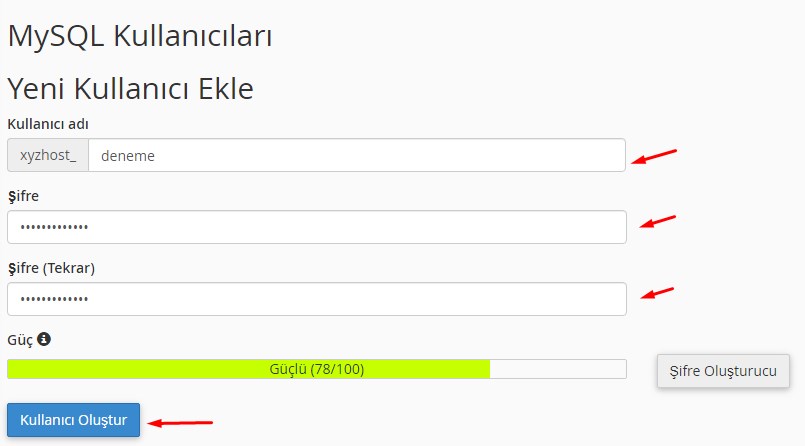Focus the username field containing deneme

pos(356,155)
